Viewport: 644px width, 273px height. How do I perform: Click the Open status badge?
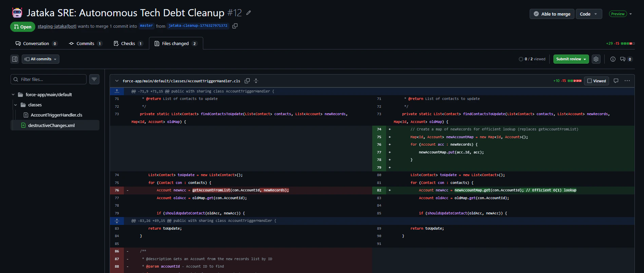click(23, 27)
